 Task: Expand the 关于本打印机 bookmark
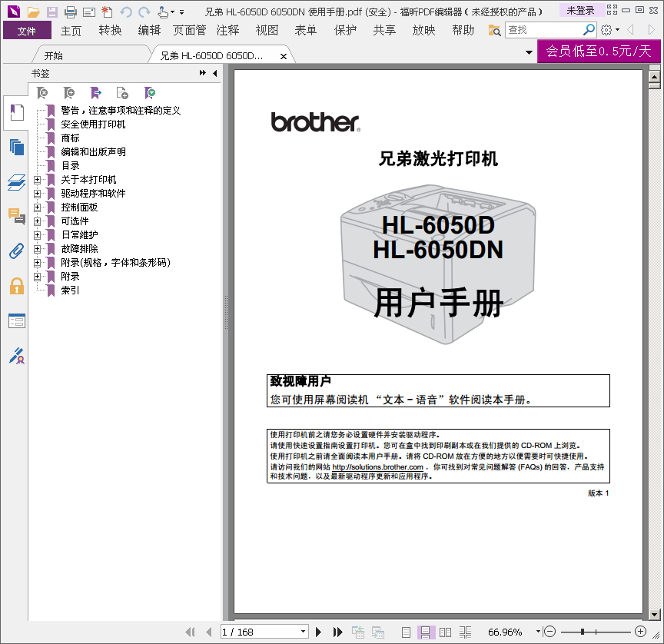[x=37, y=180]
